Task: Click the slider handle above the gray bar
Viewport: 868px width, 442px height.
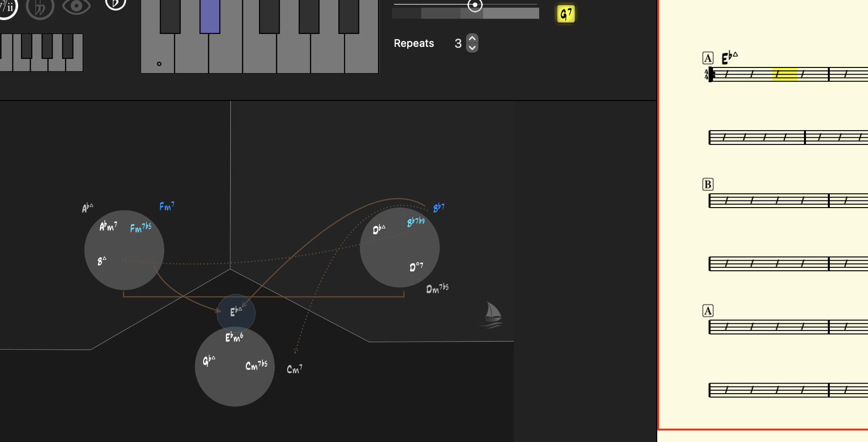Action: [x=475, y=5]
